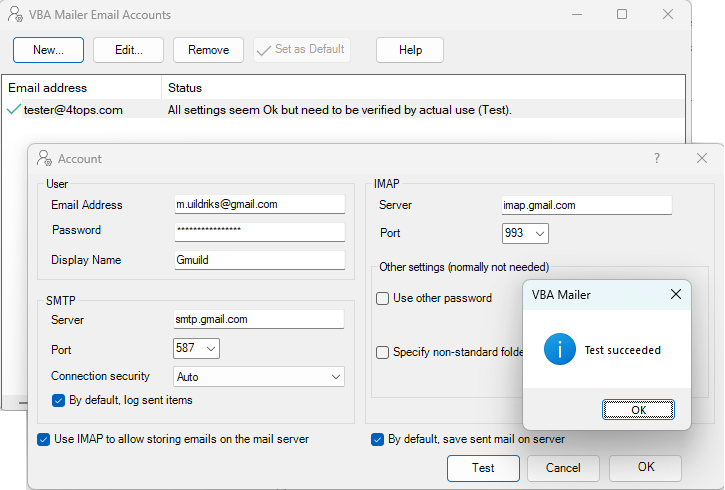Image resolution: width=725 pixels, height=490 pixels.
Task: Maximize the VBA Mailer Email Accounts window
Action: coord(622,14)
